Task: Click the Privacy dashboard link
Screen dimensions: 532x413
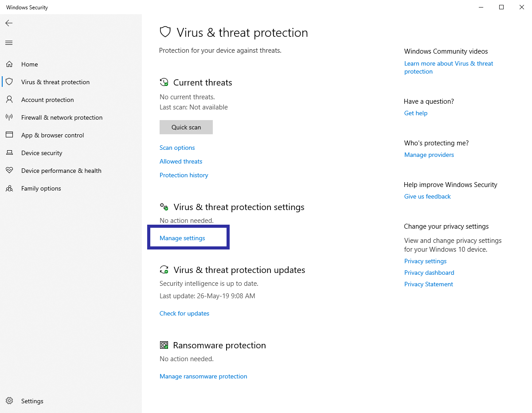Action: (x=429, y=273)
